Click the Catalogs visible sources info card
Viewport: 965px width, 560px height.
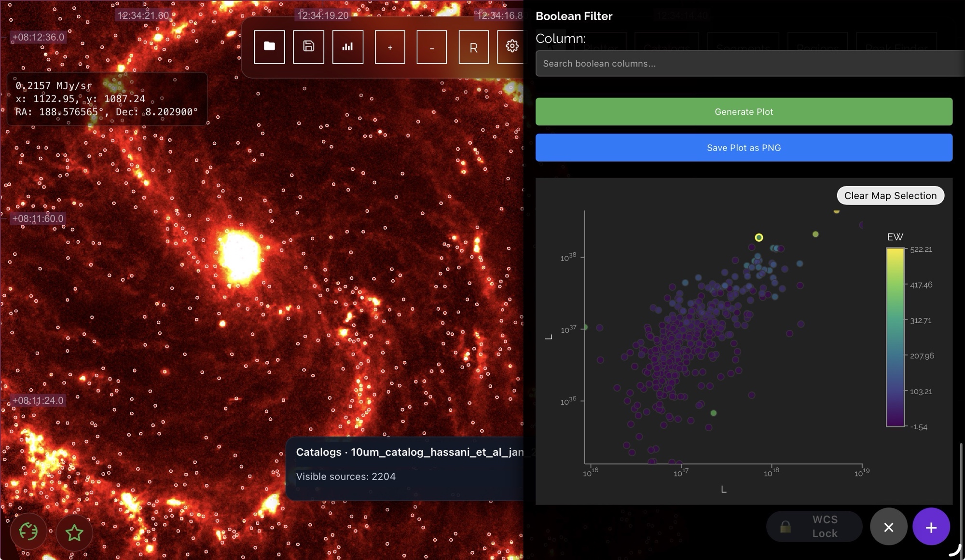click(405, 468)
